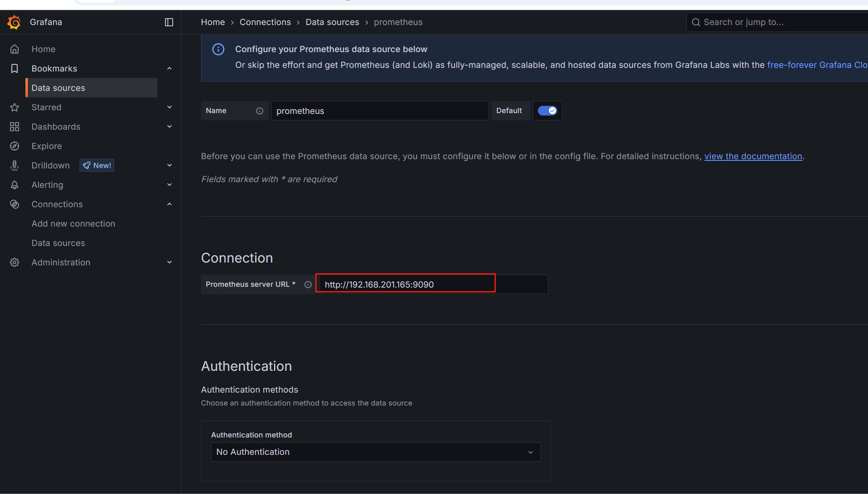Viewport: 868px width, 494px height.
Task: Click Connections in the breadcrumb
Action: (265, 22)
